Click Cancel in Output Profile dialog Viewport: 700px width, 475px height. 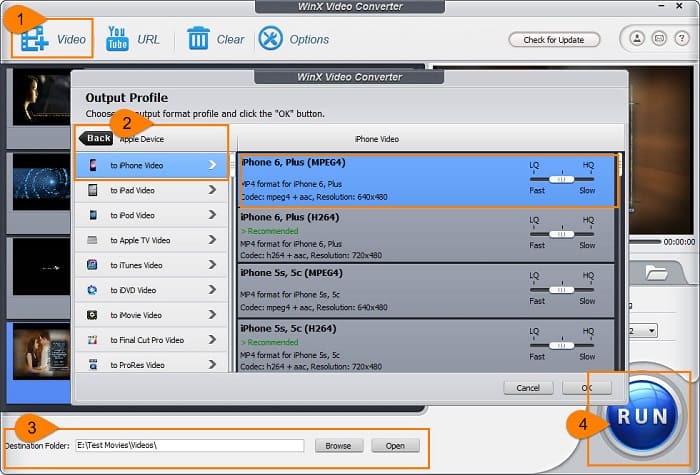coord(528,388)
